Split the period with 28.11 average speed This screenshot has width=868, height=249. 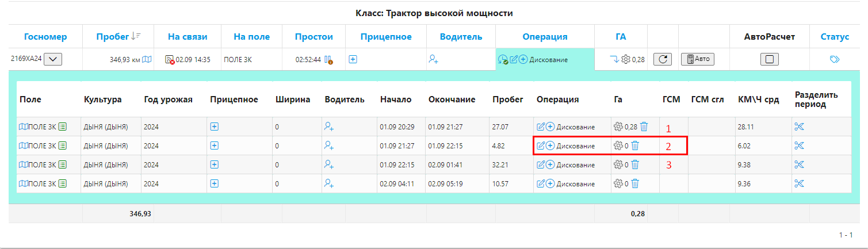pos(798,127)
